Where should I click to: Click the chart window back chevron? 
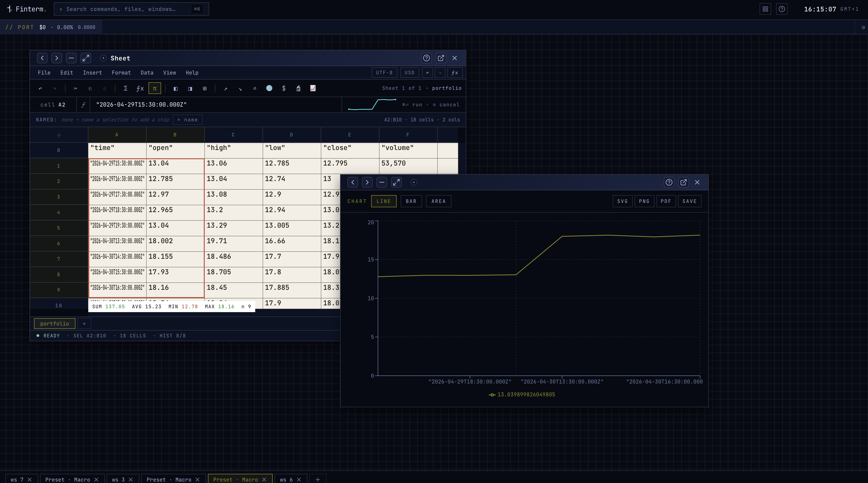pyautogui.click(x=352, y=182)
